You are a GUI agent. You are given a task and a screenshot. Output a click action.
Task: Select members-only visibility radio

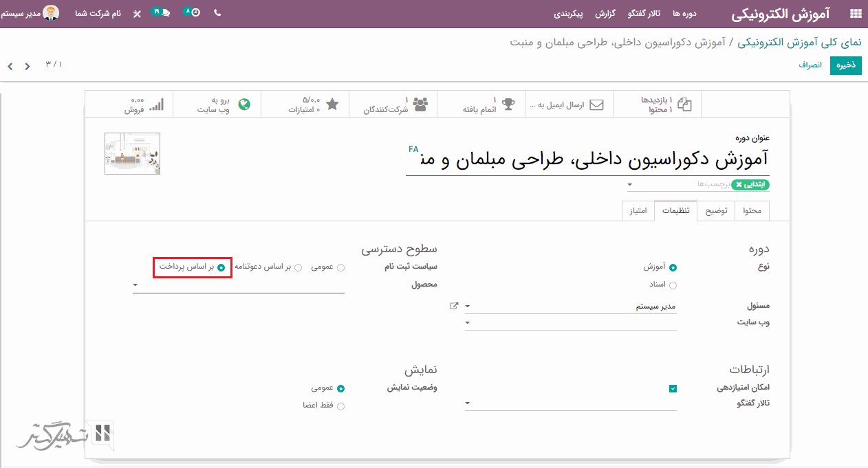tap(340, 406)
